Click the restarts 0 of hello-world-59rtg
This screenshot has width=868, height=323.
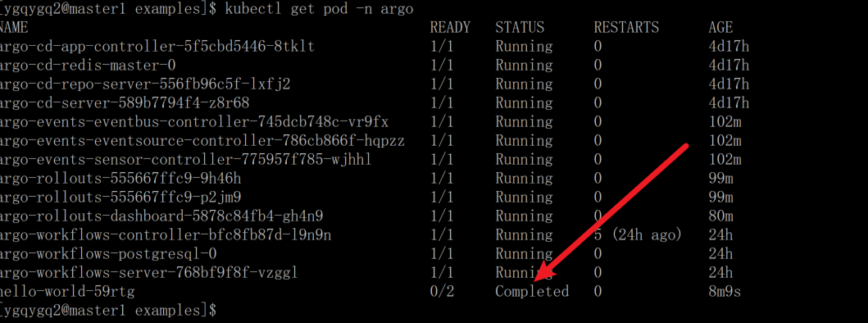[598, 291]
